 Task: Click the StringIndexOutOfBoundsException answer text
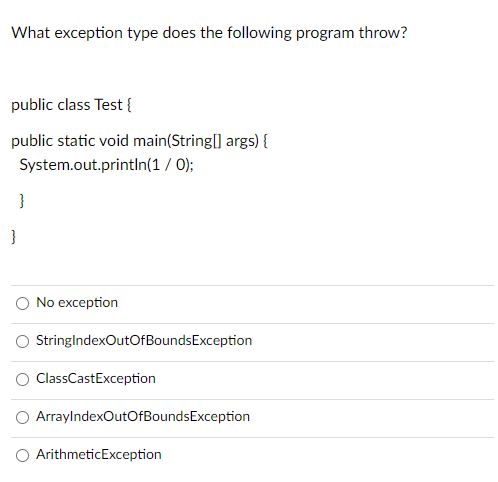(x=144, y=341)
